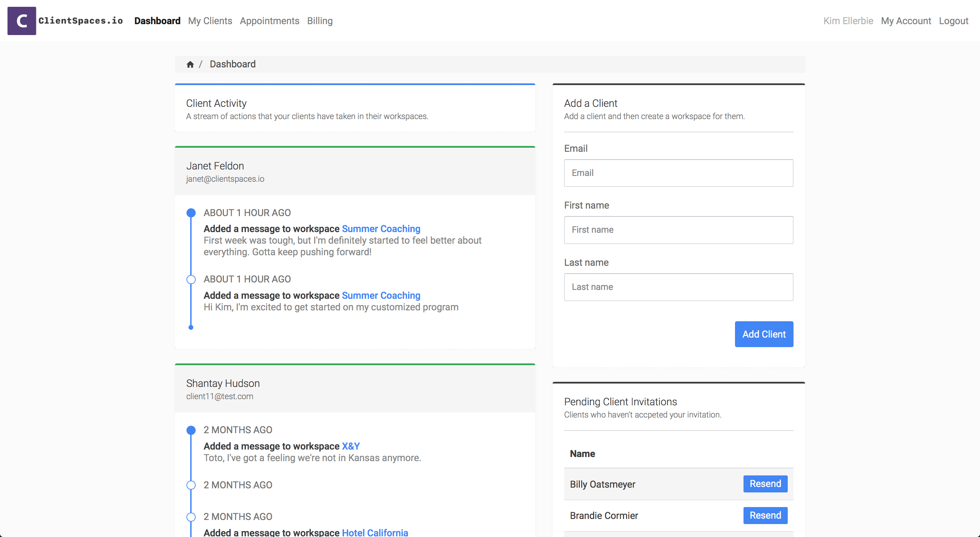
Task: Click the blue timeline dot on Janet's first message
Action: pos(191,212)
